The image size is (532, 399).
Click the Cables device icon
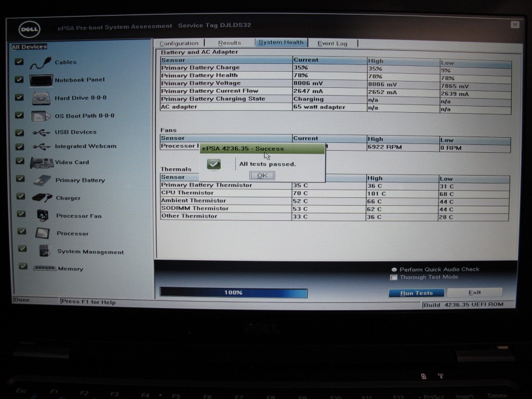41,63
